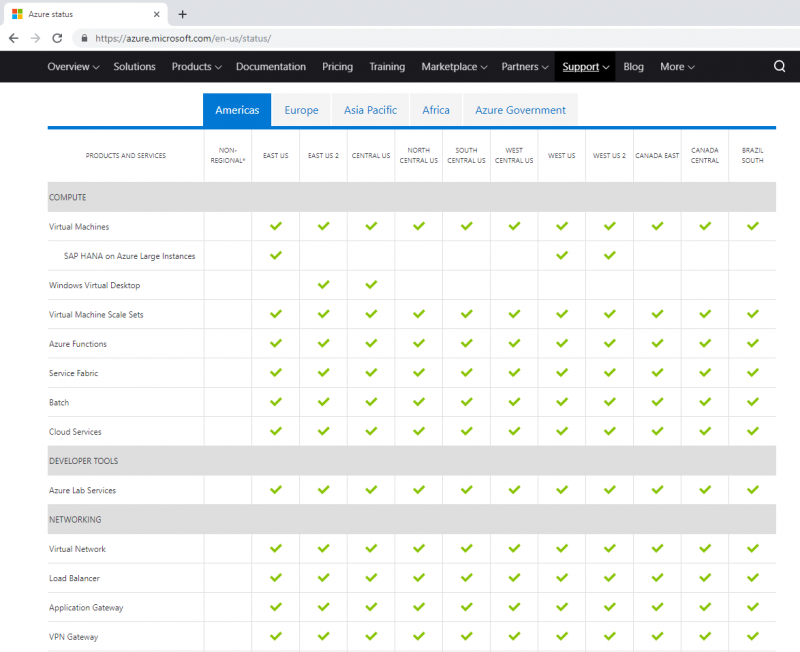Click SAP HANA checkmark in West US column

(x=561, y=255)
